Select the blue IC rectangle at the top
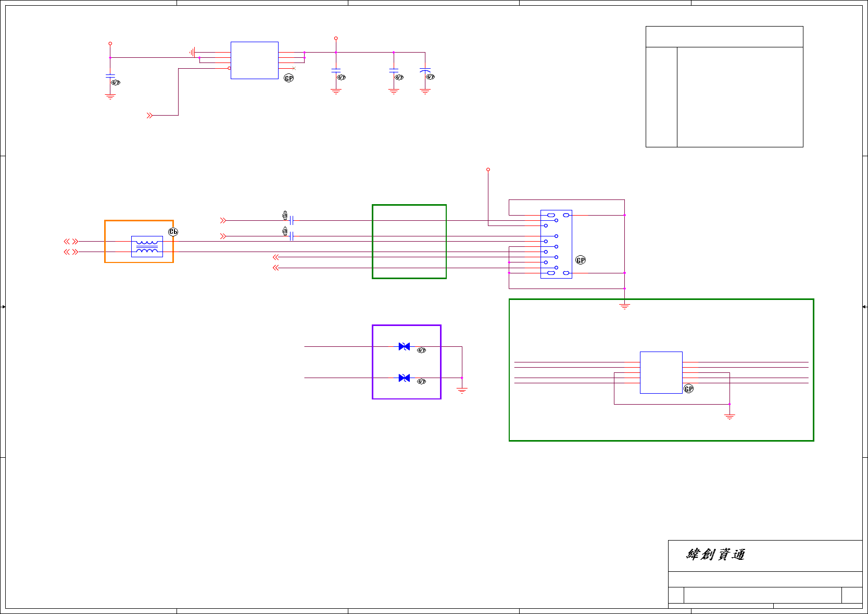Screen dimensions: 868x614 (x=255, y=60)
